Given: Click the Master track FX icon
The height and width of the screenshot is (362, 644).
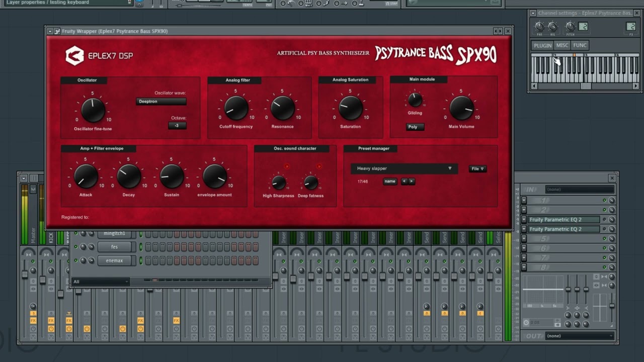Looking at the screenshot, I should click(33, 320).
